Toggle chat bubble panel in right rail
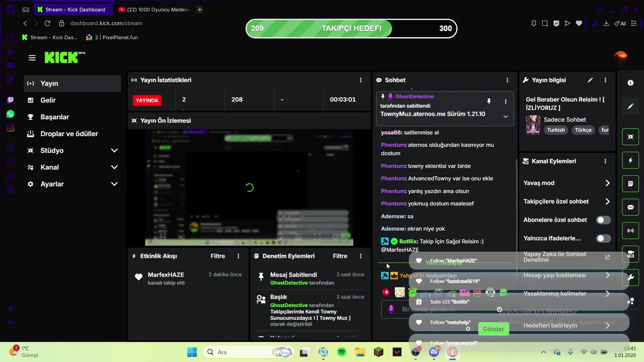This screenshot has height=362, width=644. [x=630, y=207]
